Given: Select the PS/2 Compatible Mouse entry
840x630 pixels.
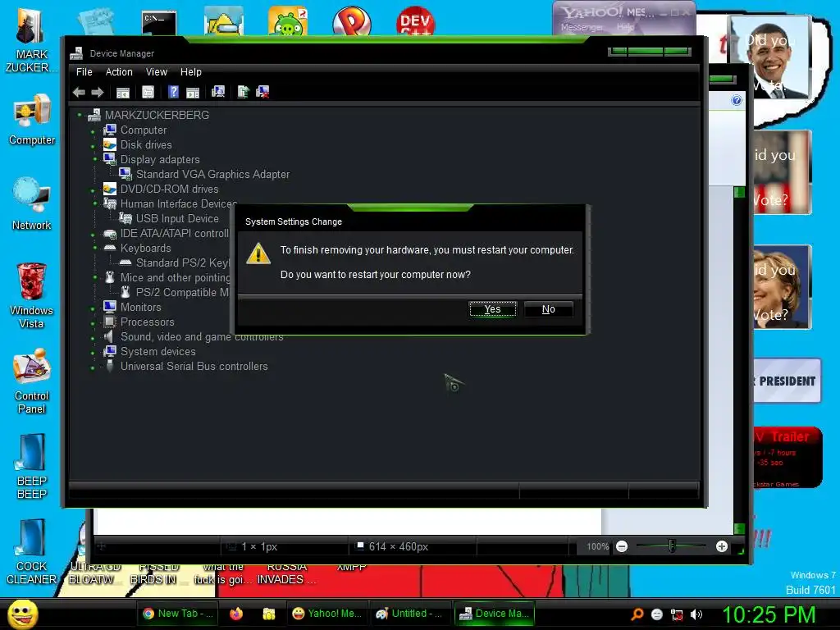Looking at the screenshot, I should 182,293.
